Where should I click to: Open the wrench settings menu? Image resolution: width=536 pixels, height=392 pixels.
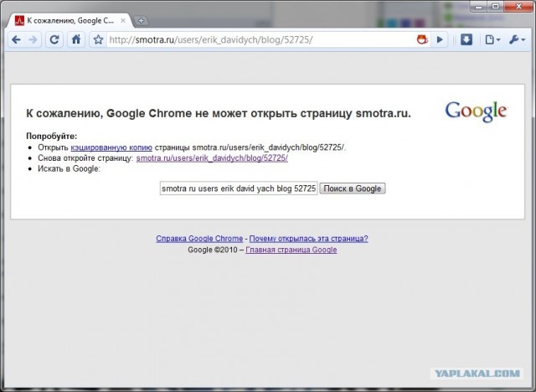pyautogui.click(x=517, y=40)
